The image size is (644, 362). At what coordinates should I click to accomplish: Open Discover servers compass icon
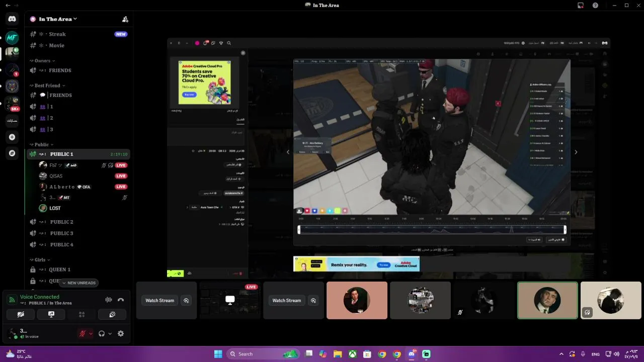click(12, 153)
